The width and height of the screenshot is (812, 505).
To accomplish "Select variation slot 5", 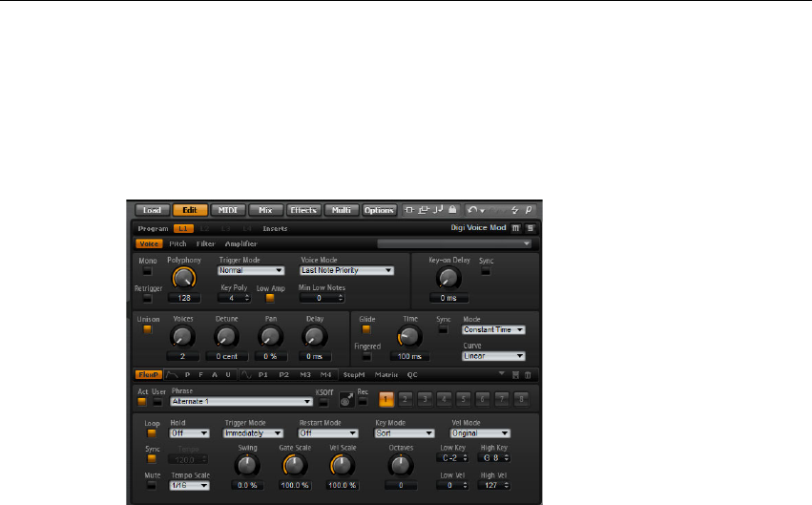I will pos(463,399).
